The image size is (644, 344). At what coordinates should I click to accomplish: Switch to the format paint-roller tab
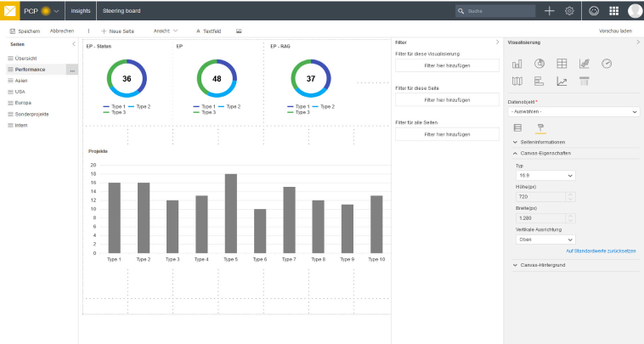tap(539, 127)
